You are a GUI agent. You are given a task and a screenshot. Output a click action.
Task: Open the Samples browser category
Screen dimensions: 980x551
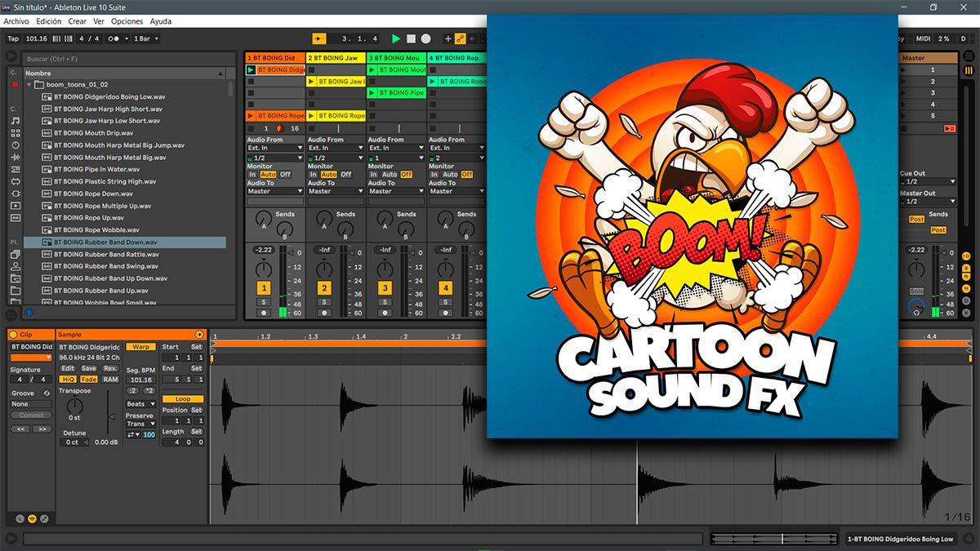(16, 218)
